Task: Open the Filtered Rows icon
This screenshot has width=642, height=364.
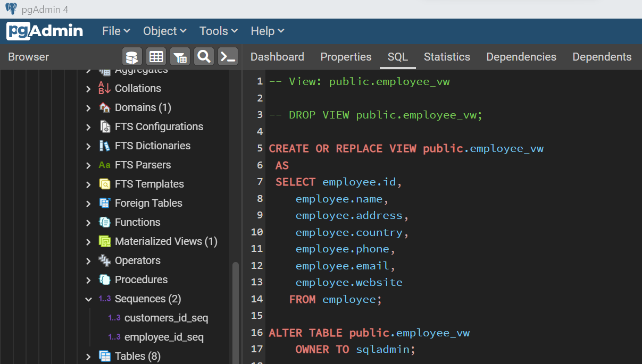Action: click(180, 56)
